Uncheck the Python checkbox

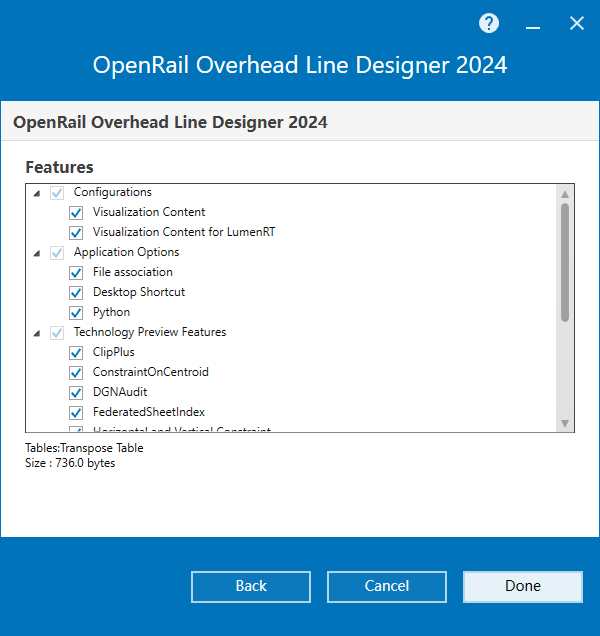76,313
